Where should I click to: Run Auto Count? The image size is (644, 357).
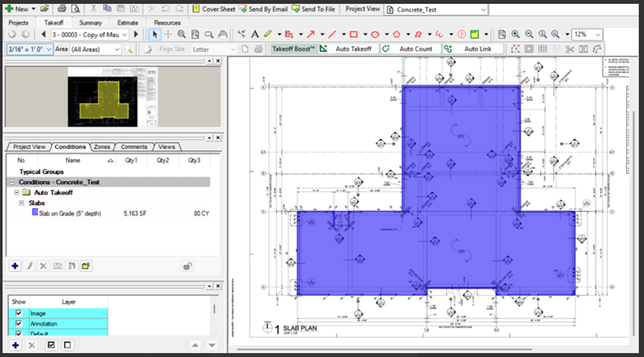410,49
